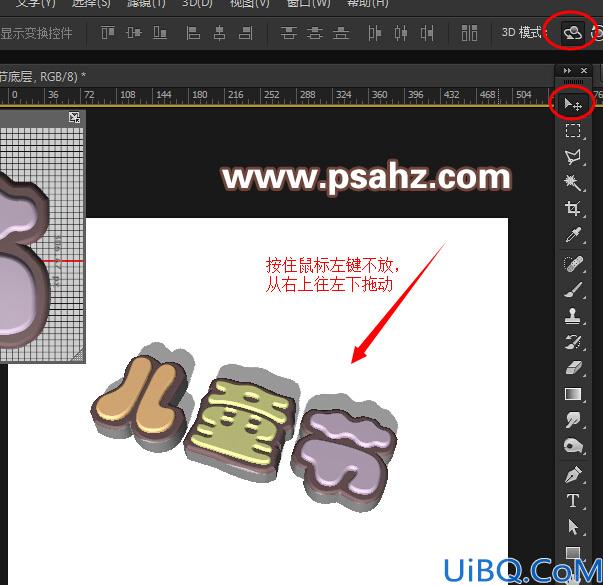Select the Eyedropper tool
603x585 pixels.
point(573,235)
